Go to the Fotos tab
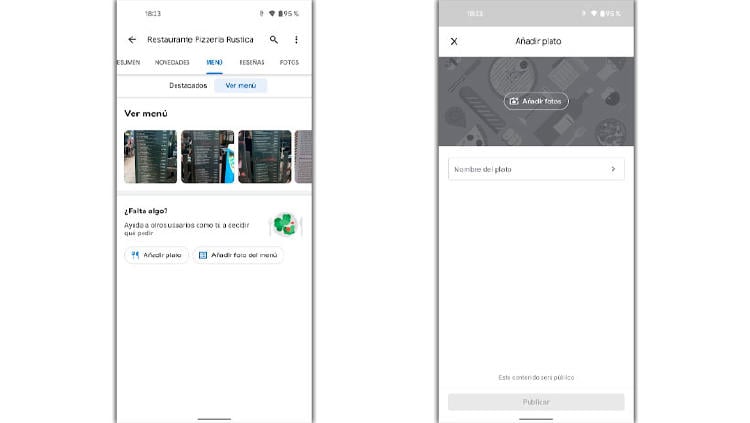 pyautogui.click(x=289, y=62)
